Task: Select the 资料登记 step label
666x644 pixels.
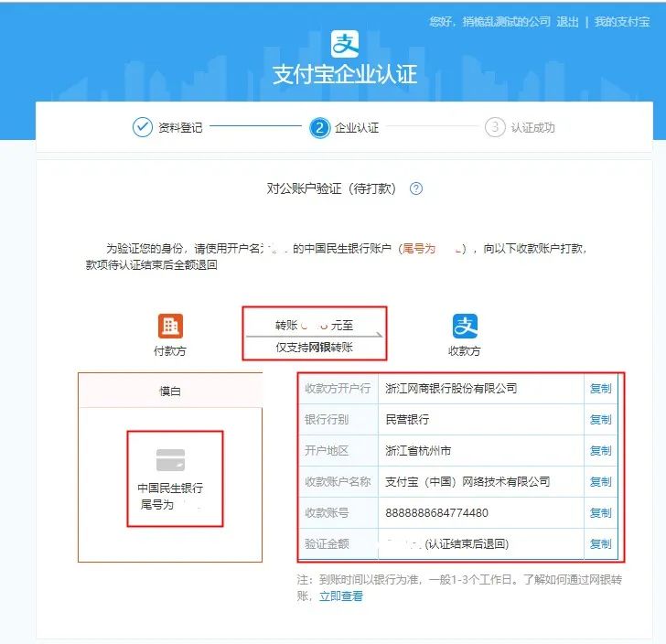Action: (x=180, y=128)
